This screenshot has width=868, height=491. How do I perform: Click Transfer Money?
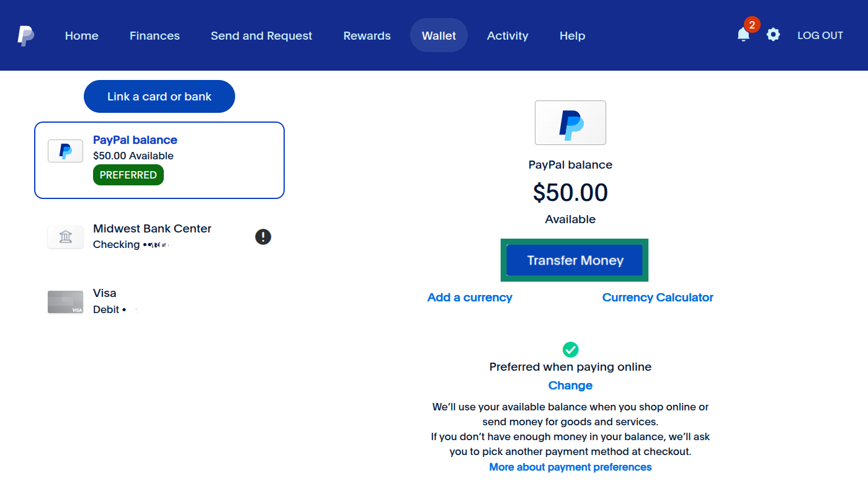[574, 260]
